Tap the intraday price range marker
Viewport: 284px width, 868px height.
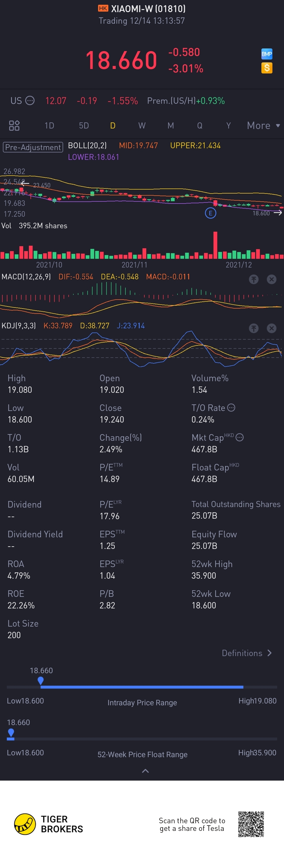[41, 681]
